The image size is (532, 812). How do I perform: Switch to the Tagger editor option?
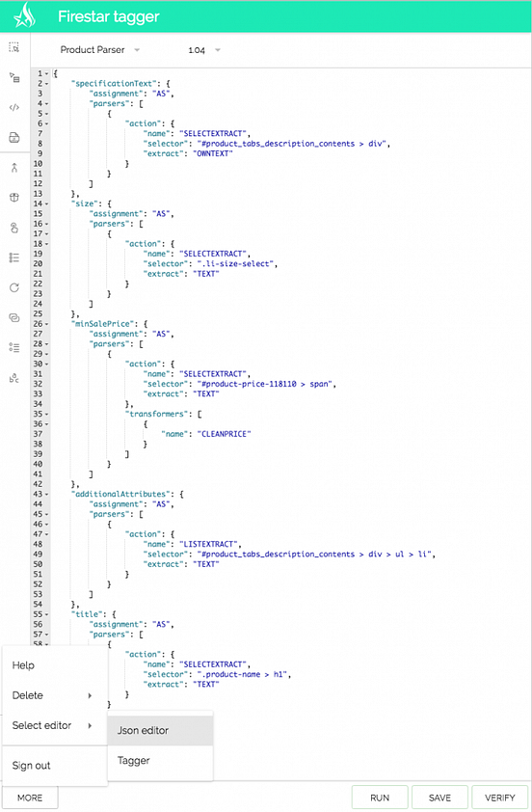[x=160, y=761]
